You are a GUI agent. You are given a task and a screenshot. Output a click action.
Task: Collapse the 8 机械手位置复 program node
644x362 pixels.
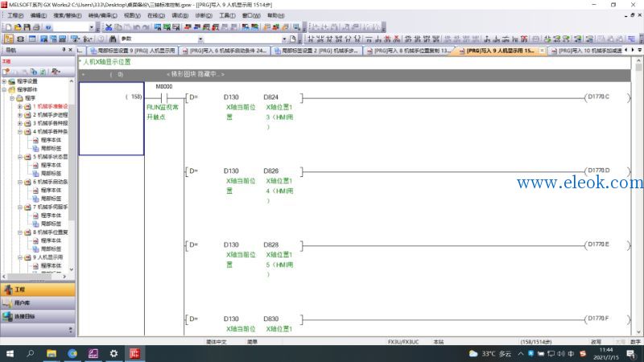[19, 232]
